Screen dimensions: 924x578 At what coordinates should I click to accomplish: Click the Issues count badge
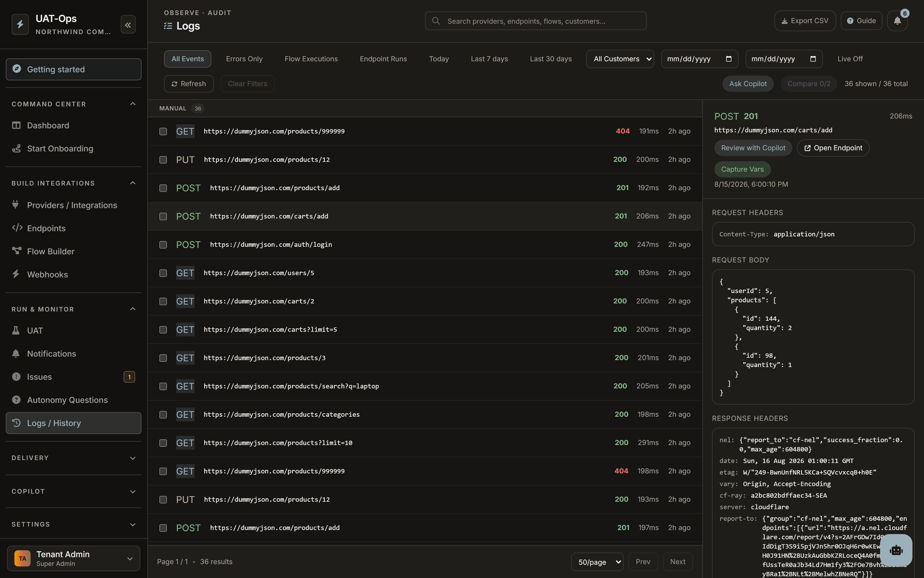pyautogui.click(x=129, y=377)
